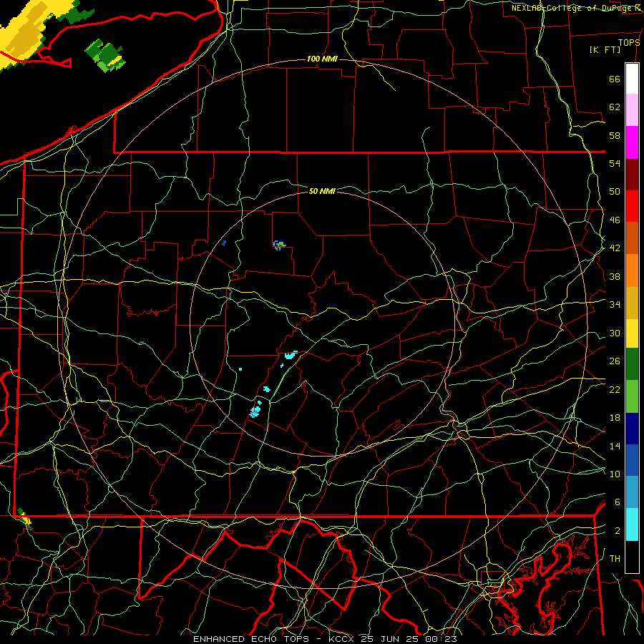Click the '6' legend value
Image resolution: width=644 pixels, height=644 pixels.
(617, 502)
